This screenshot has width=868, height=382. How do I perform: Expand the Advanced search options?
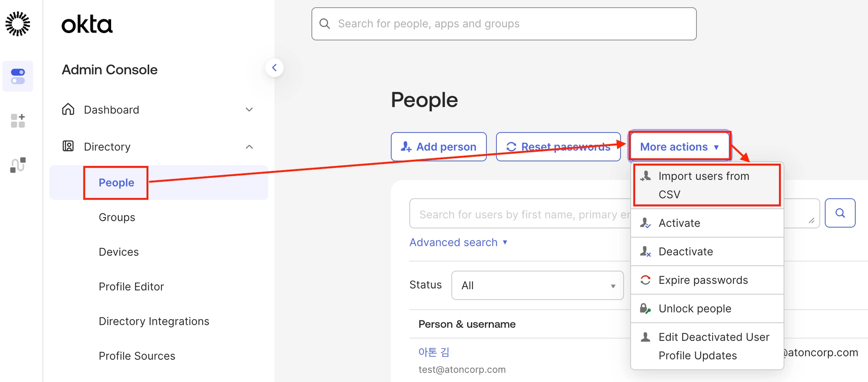[x=458, y=242]
